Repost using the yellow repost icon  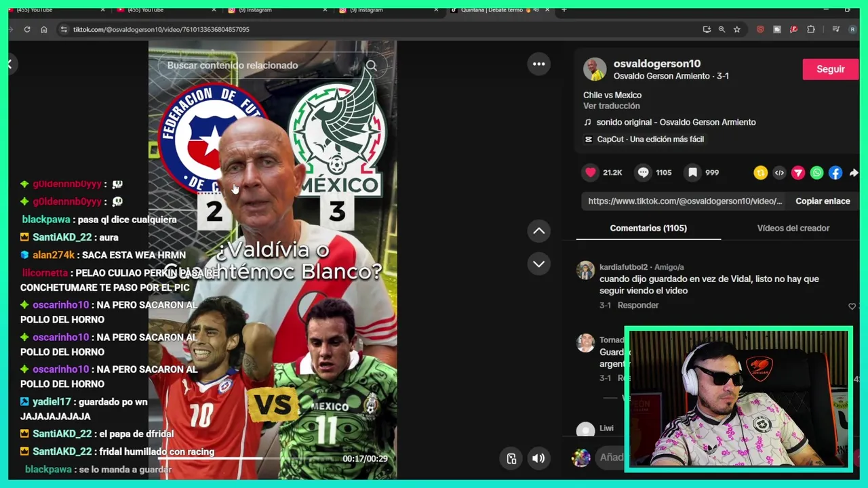tap(760, 173)
